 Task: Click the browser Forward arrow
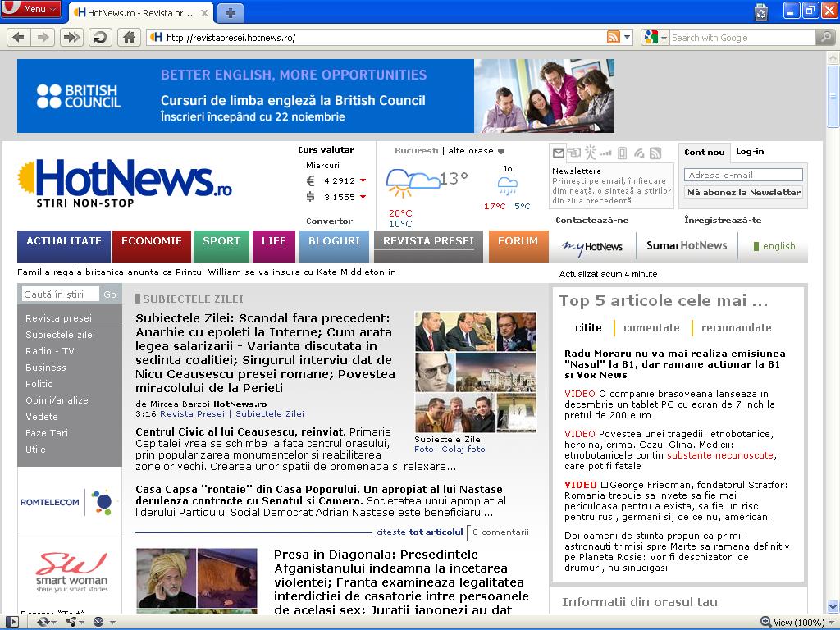coord(43,38)
